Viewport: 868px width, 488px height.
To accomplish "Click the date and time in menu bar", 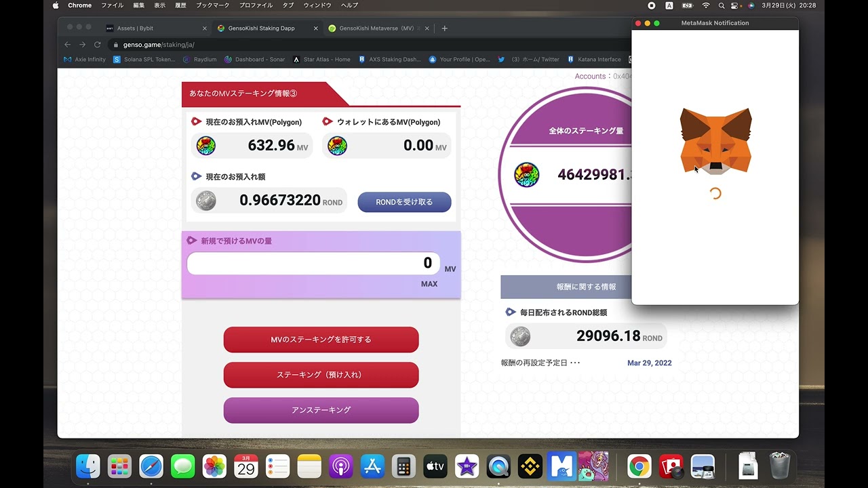I will [789, 5].
